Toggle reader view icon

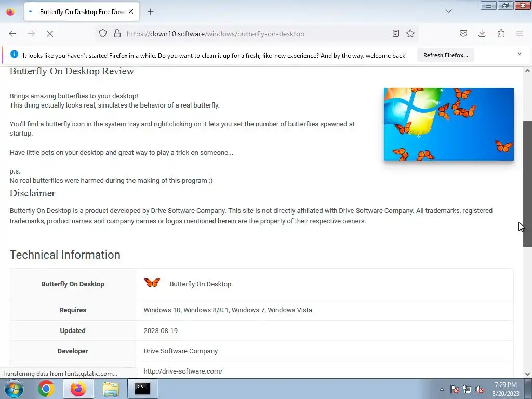pyautogui.click(x=395, y=33)
